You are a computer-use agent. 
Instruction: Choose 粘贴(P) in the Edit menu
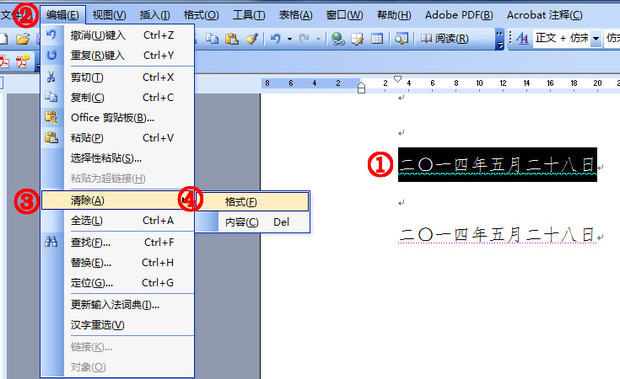tap(118, 138)
